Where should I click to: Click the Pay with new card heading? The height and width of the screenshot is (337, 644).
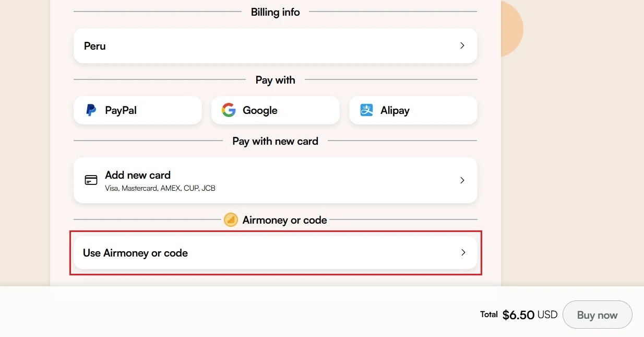275,141
